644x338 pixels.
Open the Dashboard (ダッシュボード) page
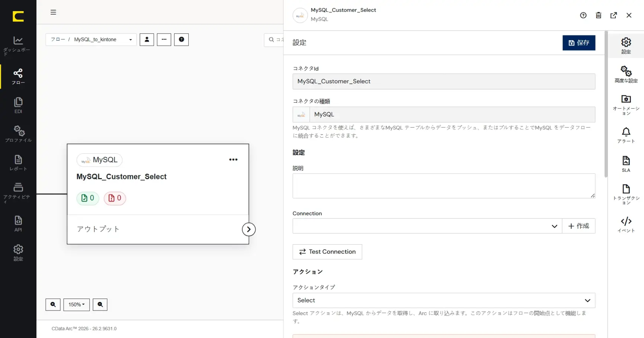18,46
